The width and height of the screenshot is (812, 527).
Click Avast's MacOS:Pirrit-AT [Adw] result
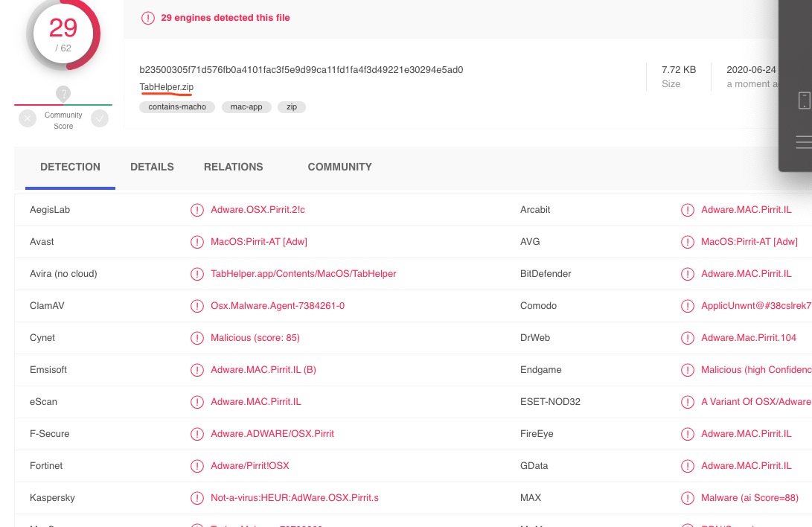pos(258,242)
